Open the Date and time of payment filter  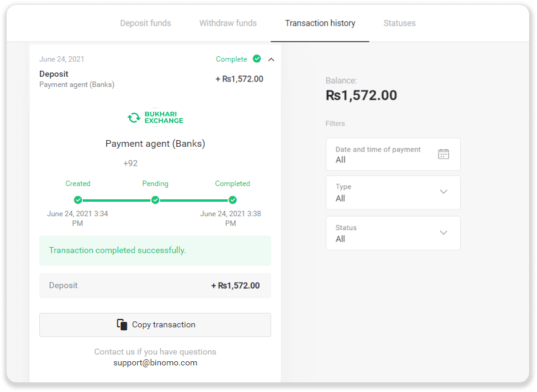click(393, 154)
